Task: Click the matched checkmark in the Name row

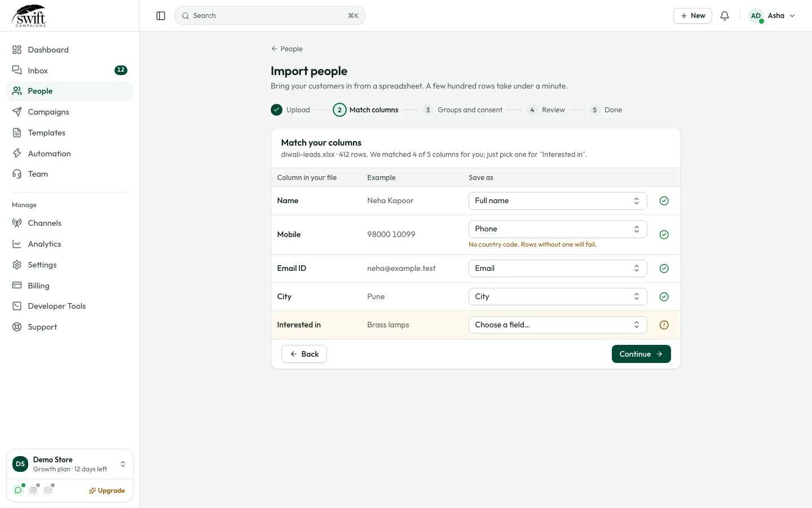Action: (x=664, y=201)
